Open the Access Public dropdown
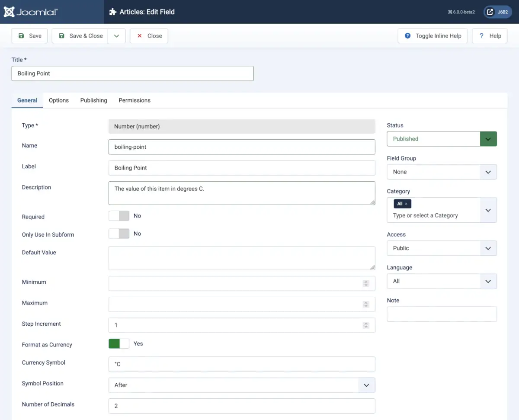 [x=442, y=248]
